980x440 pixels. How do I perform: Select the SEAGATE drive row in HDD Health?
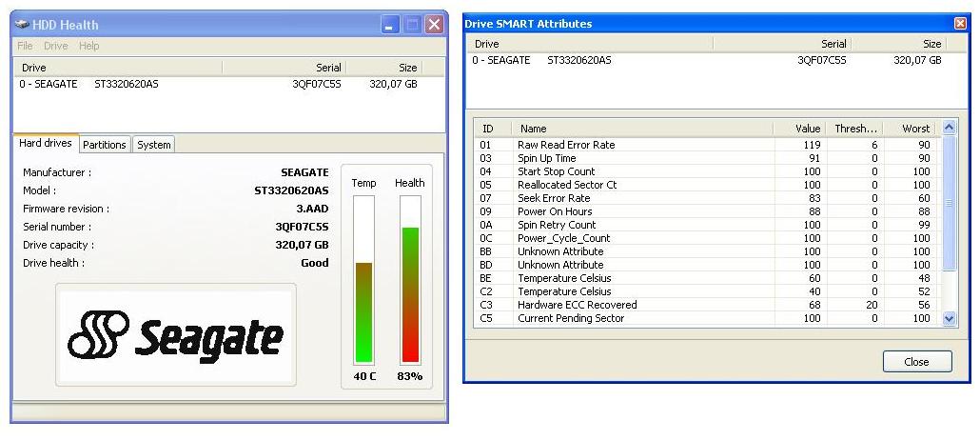click(x=228, y=84)
